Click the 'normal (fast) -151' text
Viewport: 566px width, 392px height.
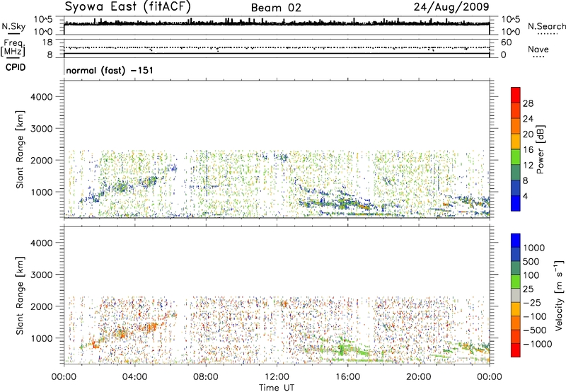110,70
